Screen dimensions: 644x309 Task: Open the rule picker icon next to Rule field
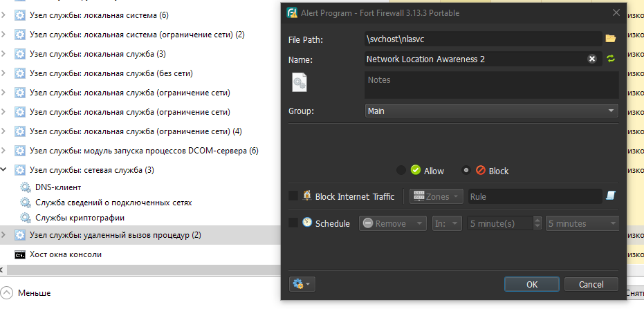tap(611, 196)
